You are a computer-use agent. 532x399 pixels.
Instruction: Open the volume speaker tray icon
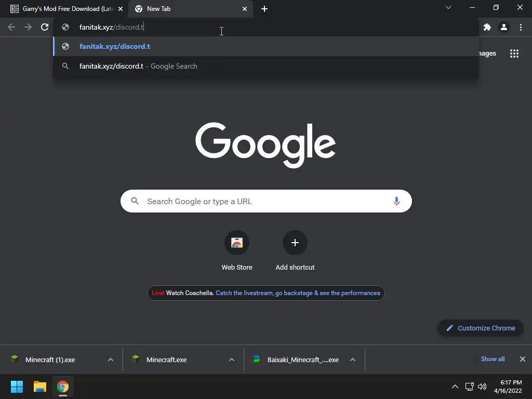coord(482,387)
